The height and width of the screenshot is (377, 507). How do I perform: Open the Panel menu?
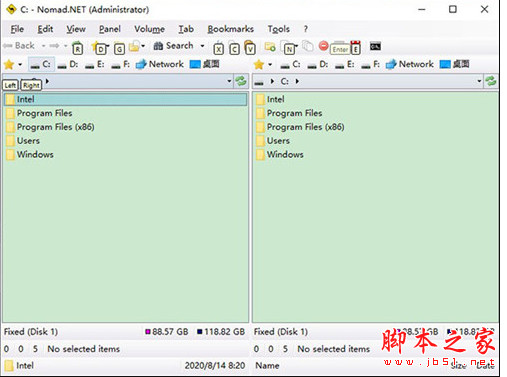pyautogui.click(x=109, y=29)
